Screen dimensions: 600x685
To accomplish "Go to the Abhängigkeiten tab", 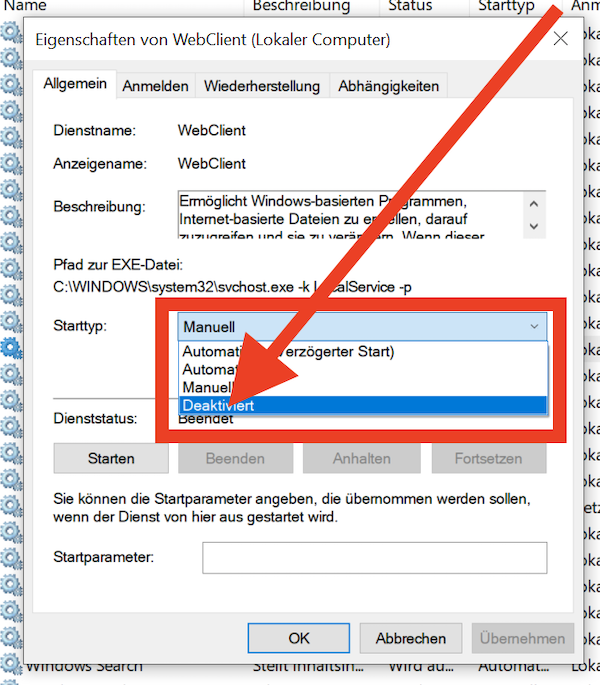I will (388, 86).
